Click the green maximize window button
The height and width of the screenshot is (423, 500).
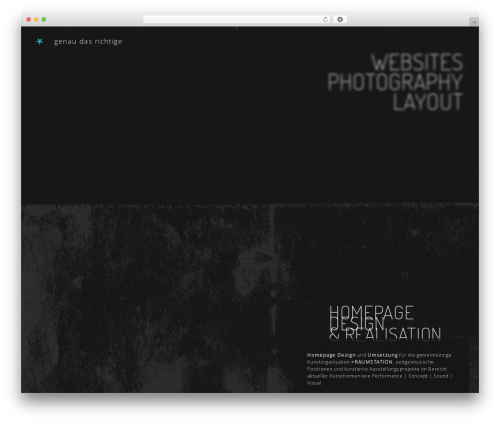(44, 20)
